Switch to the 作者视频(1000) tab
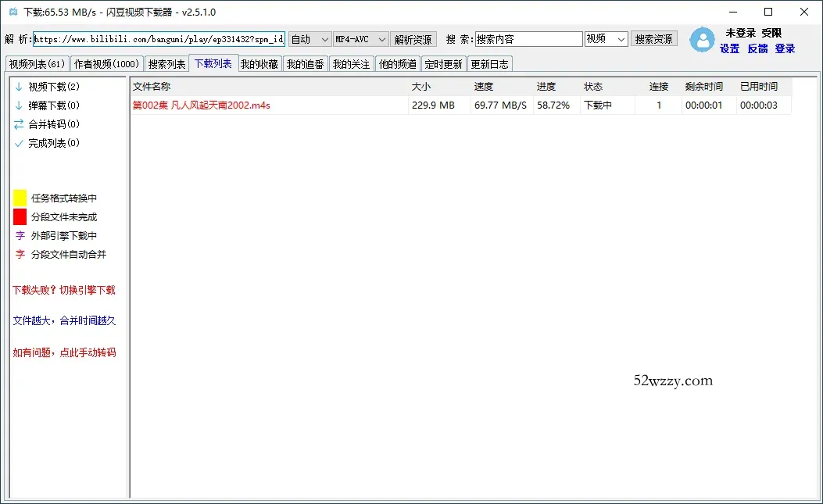The image size is (823, 504). [106, 64]
